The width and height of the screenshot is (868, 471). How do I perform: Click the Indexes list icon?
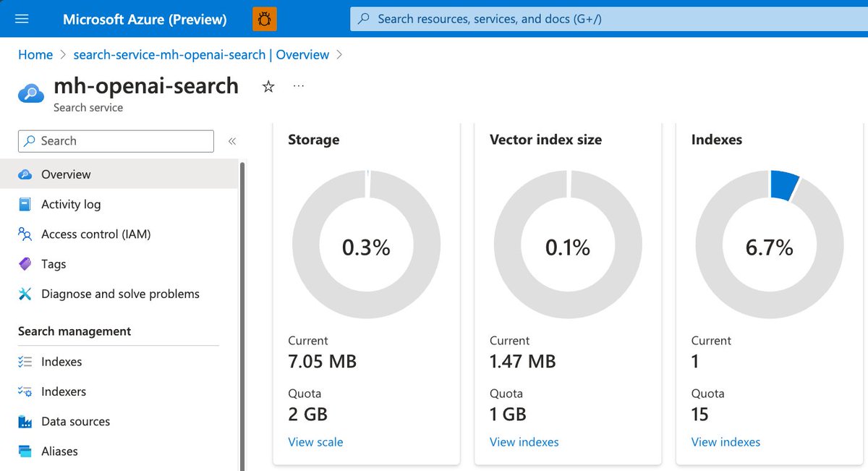point(25,362)
